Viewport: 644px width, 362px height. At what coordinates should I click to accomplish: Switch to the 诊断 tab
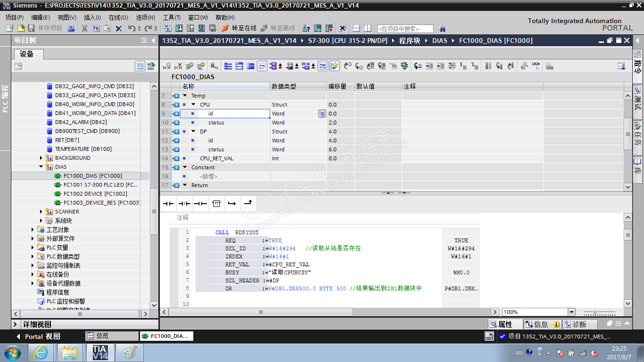click(579, 324)
